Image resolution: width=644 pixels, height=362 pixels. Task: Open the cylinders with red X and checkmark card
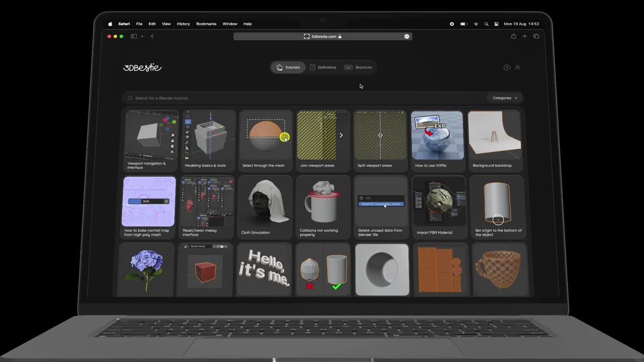[x=323, y=270]
